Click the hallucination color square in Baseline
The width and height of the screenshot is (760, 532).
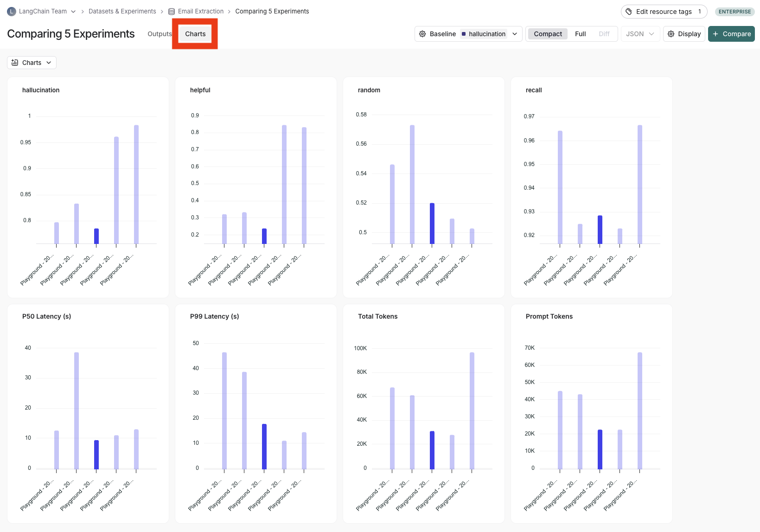point(462,33)
